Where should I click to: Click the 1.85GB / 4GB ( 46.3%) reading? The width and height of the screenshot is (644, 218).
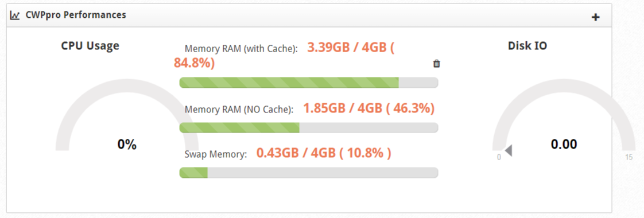tap(369, 108)
